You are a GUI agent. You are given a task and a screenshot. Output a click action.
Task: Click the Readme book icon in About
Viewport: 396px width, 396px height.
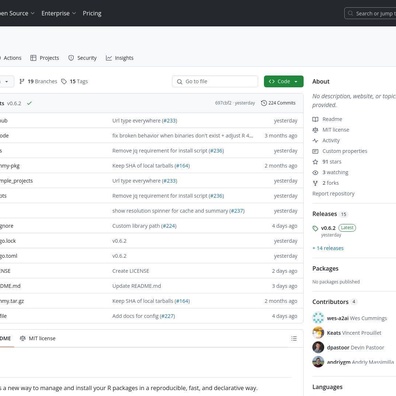pos(315,119)
